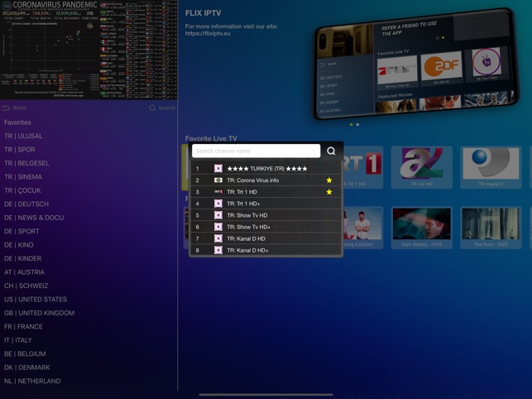Open the DE | DEUTSCH category

(26, 204)
